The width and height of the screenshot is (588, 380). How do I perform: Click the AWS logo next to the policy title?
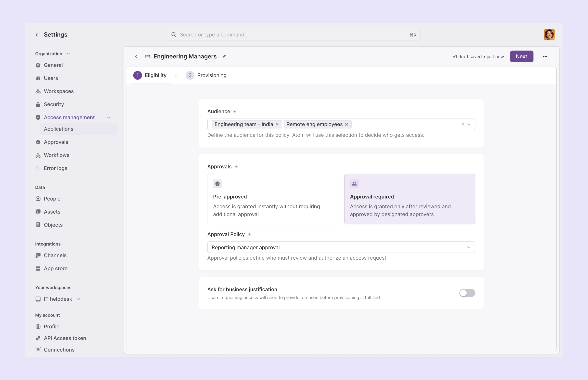(147, 56)
